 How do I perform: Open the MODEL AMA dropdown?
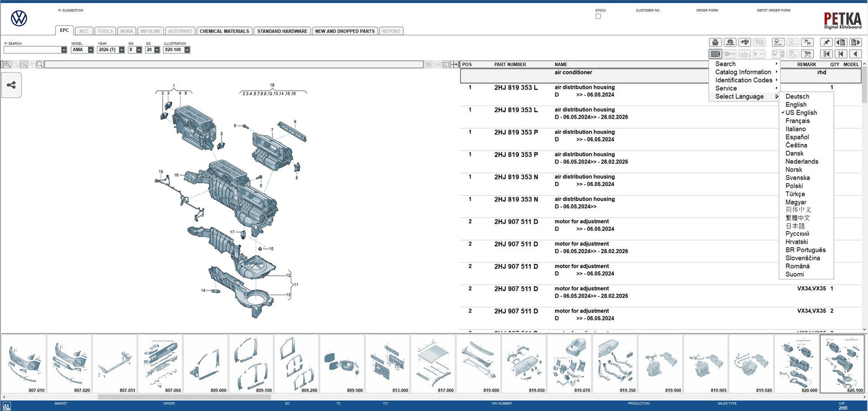click(x=91, y=49)
